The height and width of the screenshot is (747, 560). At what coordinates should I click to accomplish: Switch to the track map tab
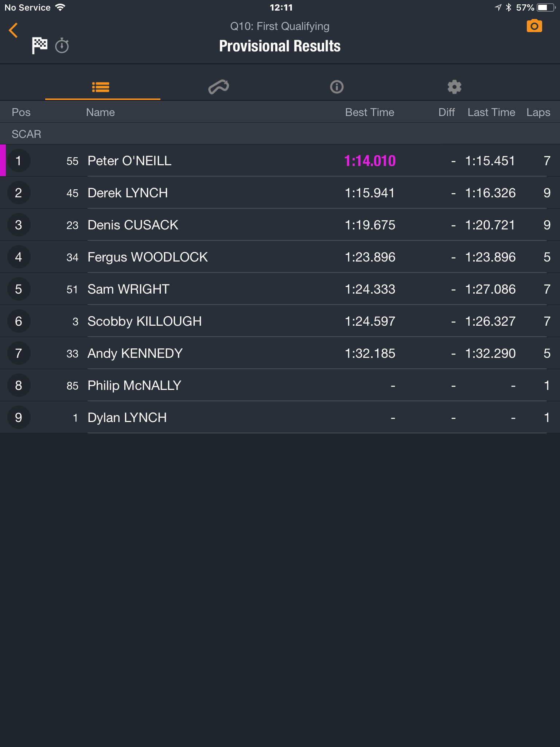click(218, 87)
